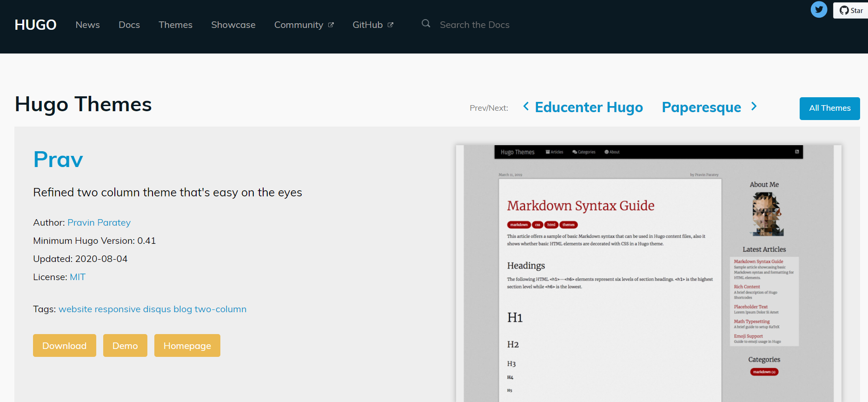868x402 pixels.
Task: Open the Prav theme title link
Action: click(58, 160)
